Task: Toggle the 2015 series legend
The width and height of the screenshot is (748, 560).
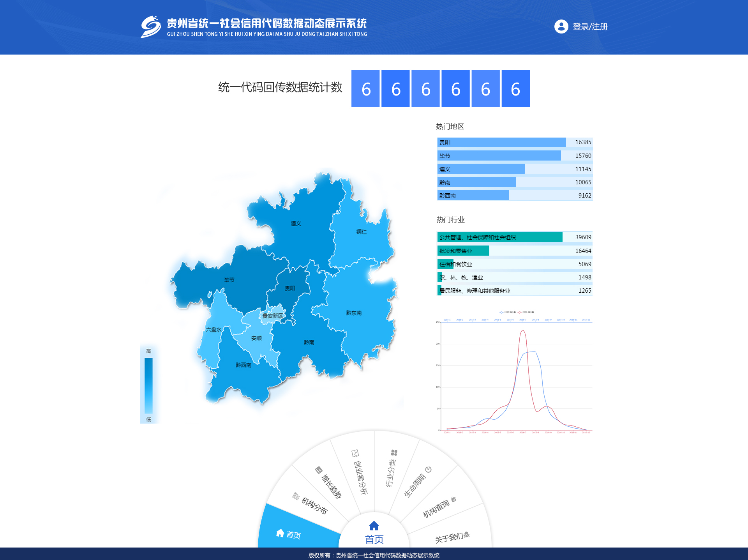Action: tap(508, 312)
